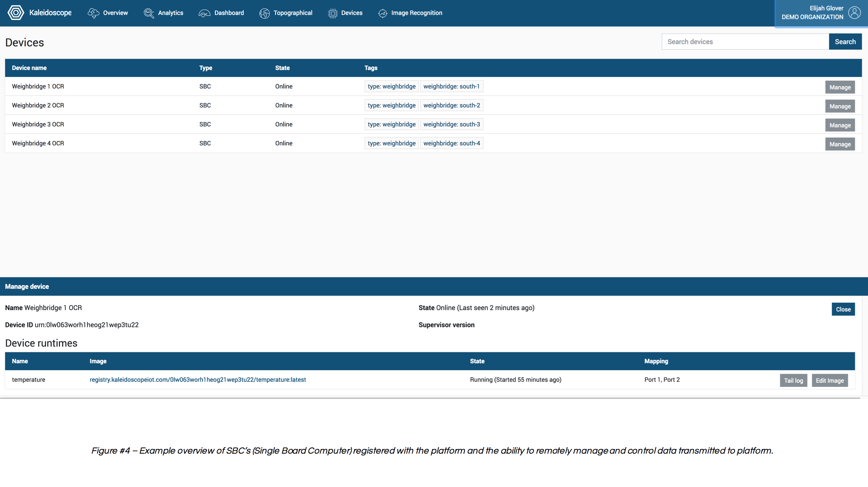Click the user profile avatar icon
Image resolution: width=868 pixels, height=487 pixels.
[854, 12]
